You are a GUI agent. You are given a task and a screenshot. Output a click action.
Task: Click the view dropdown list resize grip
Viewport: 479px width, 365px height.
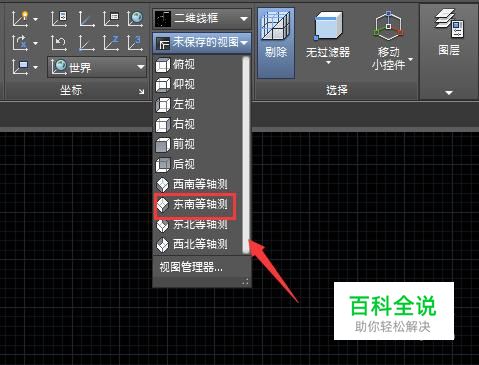[245, 282]
